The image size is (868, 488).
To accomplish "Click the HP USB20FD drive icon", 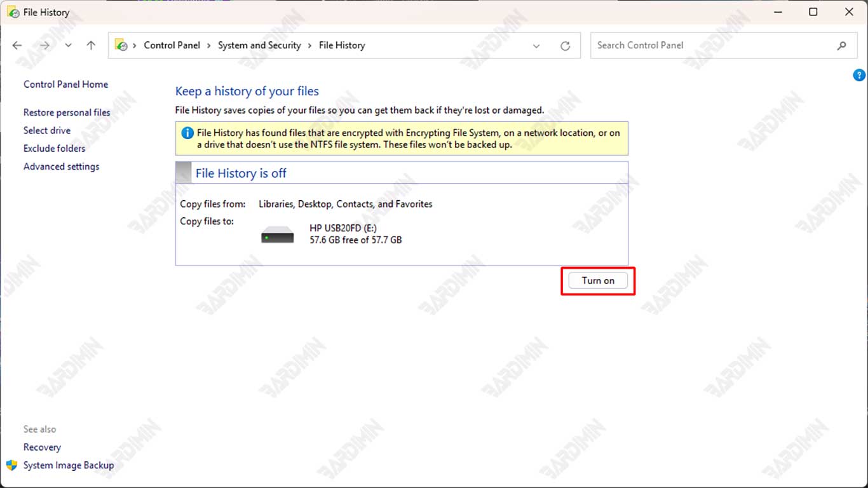I will tap(278, 234).
